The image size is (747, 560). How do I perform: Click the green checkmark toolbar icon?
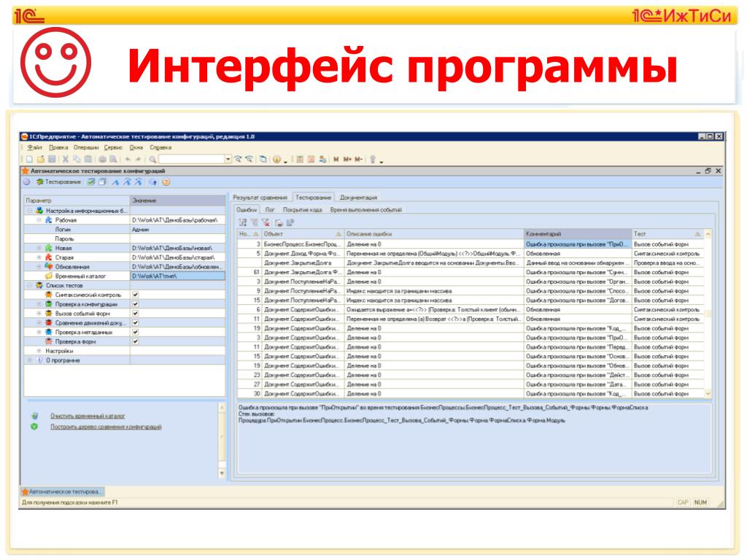91,182
